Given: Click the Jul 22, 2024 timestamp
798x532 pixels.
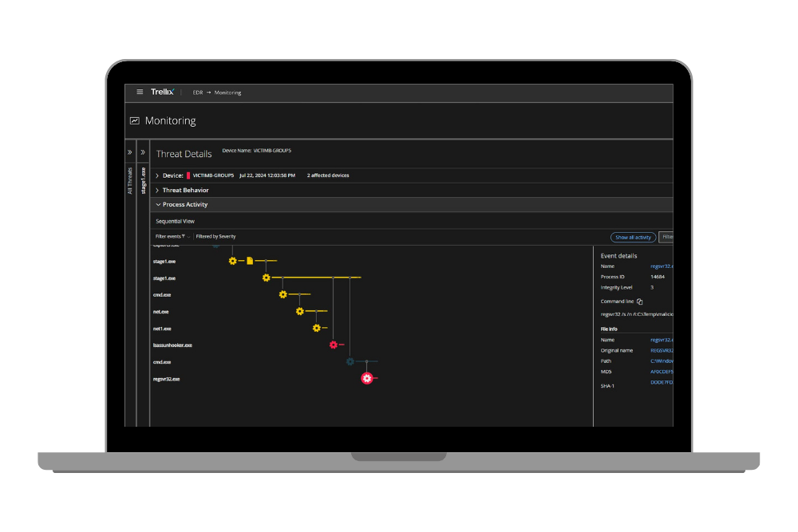Looking at the screenshot, I should [x=267, y=175].
